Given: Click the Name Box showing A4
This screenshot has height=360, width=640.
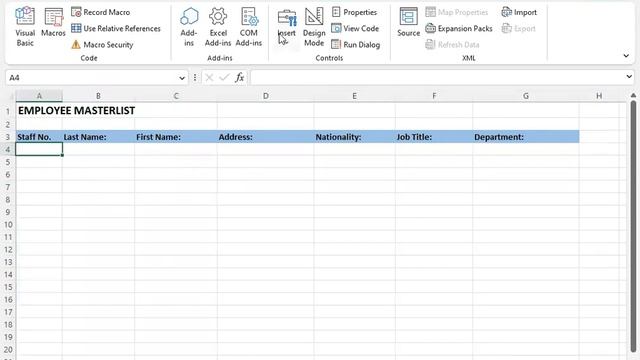Looking at the screenshot, I should pyautogui.click(x=92, y=78).
